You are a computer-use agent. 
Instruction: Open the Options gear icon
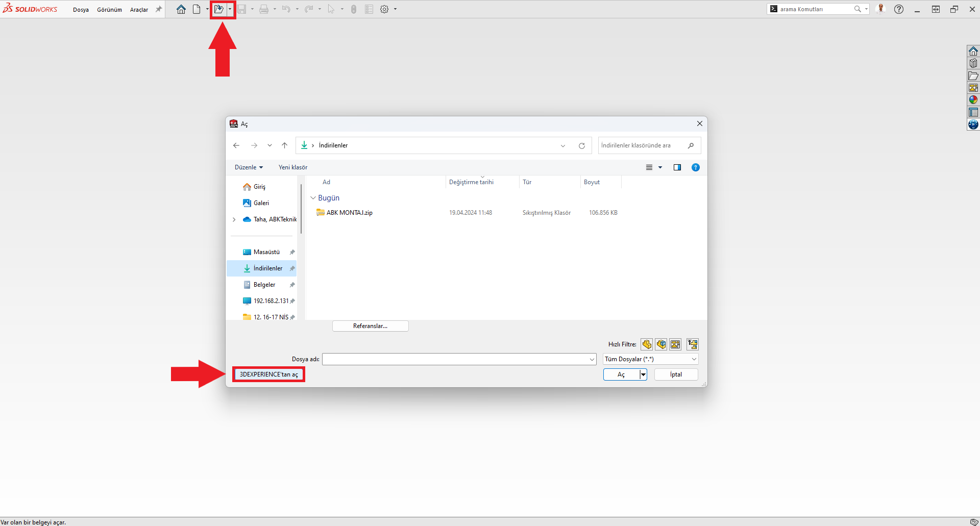384,9
